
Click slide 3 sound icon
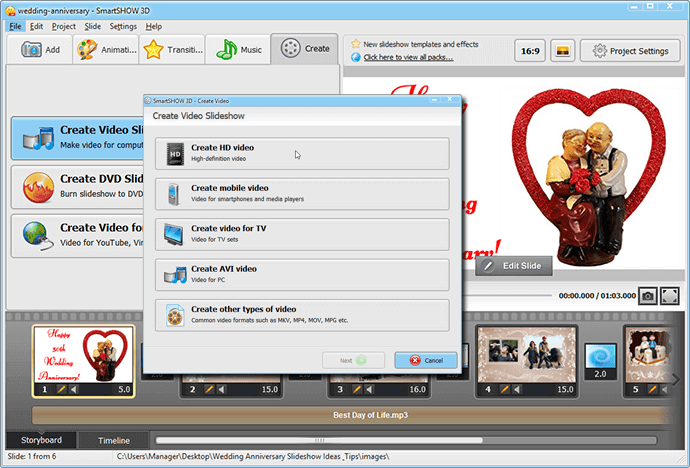click(x=370, y=389)
